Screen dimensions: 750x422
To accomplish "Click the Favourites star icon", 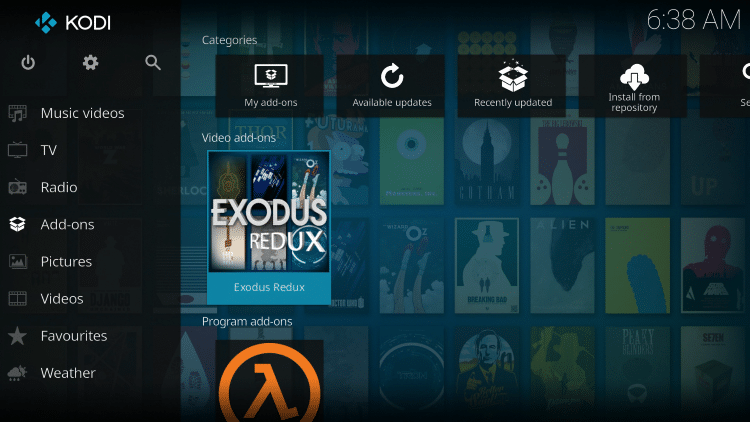I will pos(18,336).
